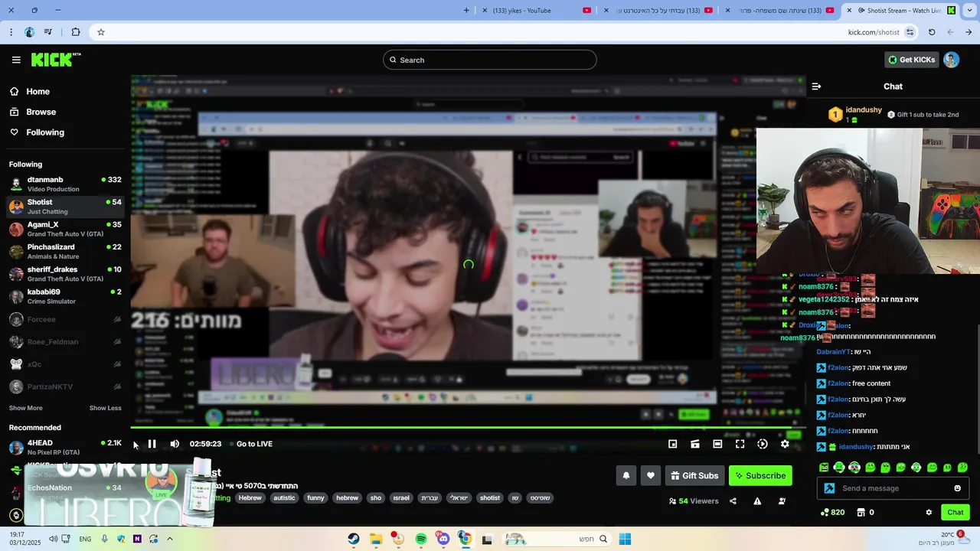Open the emoji picker in message box
This screenshot has height=551, width=980.
(957, 488)
